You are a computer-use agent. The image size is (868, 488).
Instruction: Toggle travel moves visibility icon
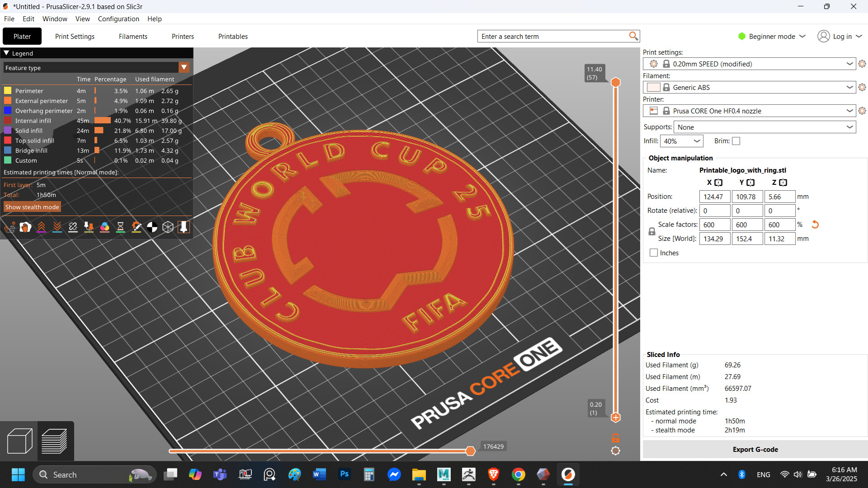(9, 227)
